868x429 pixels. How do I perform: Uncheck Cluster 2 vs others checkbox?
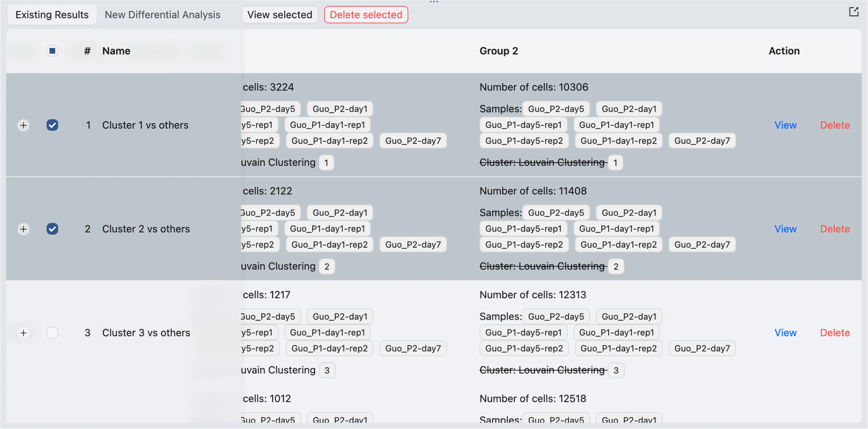(52, 229)
